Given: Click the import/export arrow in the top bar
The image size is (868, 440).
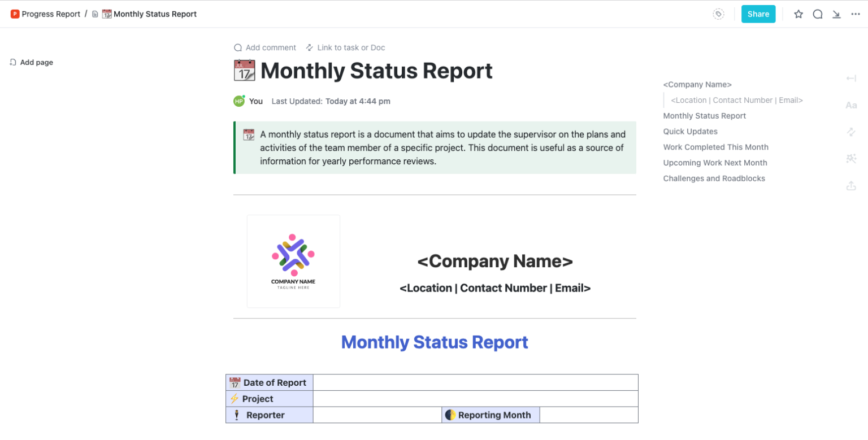Looking at the screenshot, I should 836,14.
